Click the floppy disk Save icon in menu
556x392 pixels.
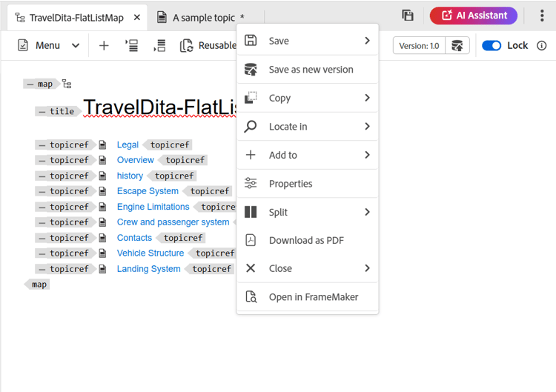[x=251, y=41]
